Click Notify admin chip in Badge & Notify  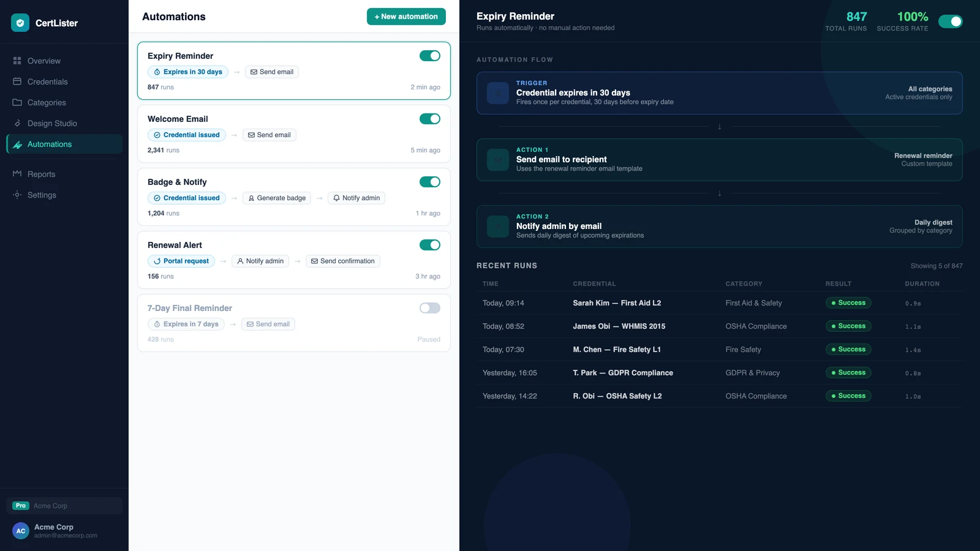pos(356,198)
